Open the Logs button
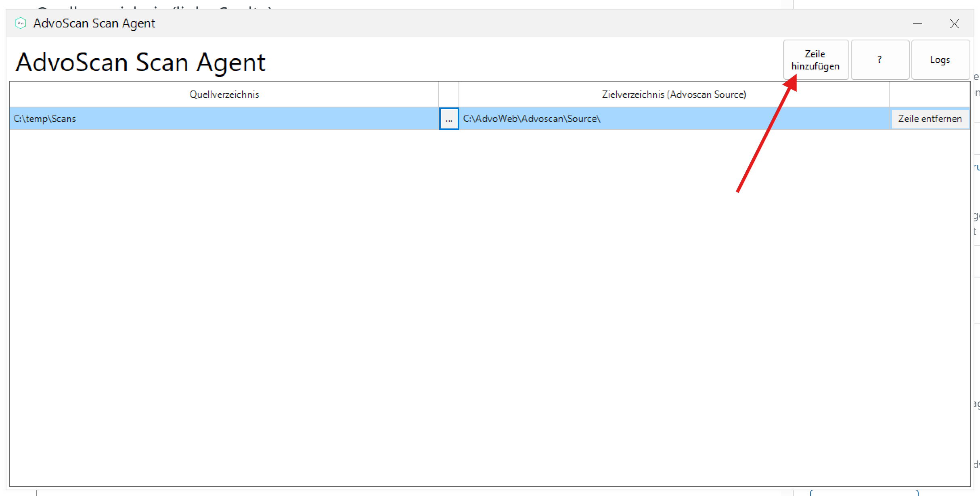 tap(940, 60)
